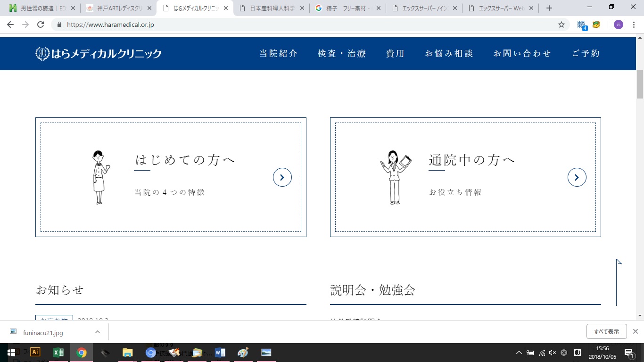The width and height of the screenshot is (644, 362).
Task: Open the Chrome three-dot menu
Action: [634, 25]
